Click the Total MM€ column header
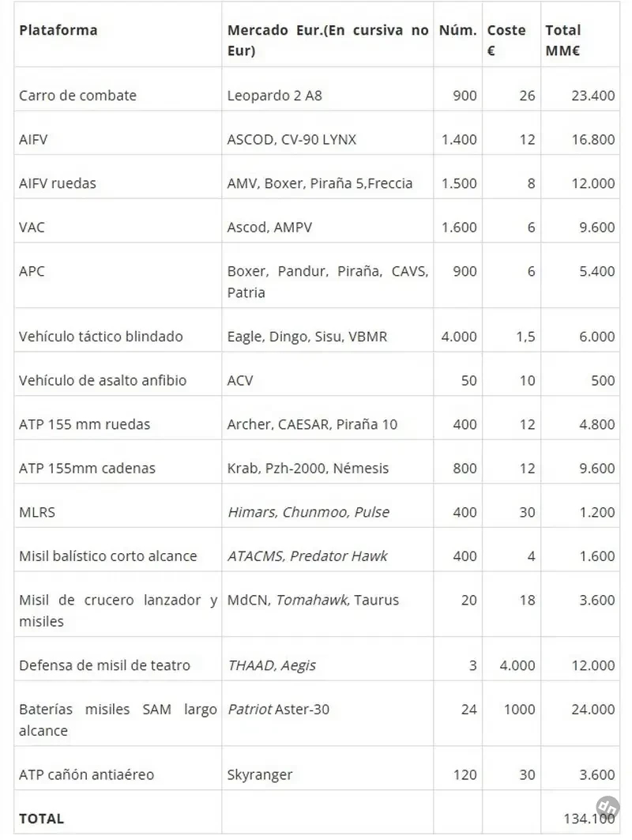 [x=563, y=40]
